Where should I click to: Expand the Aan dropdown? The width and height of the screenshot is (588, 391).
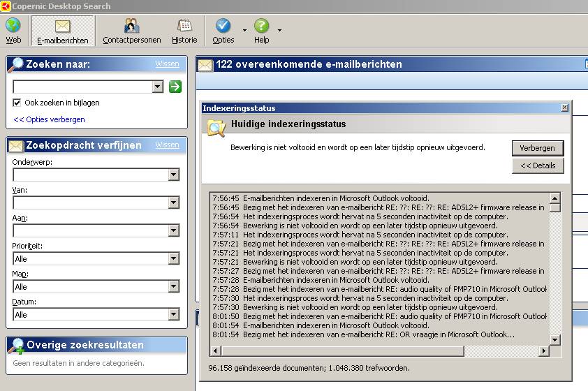pyautogui.click(x=174, y=230)
